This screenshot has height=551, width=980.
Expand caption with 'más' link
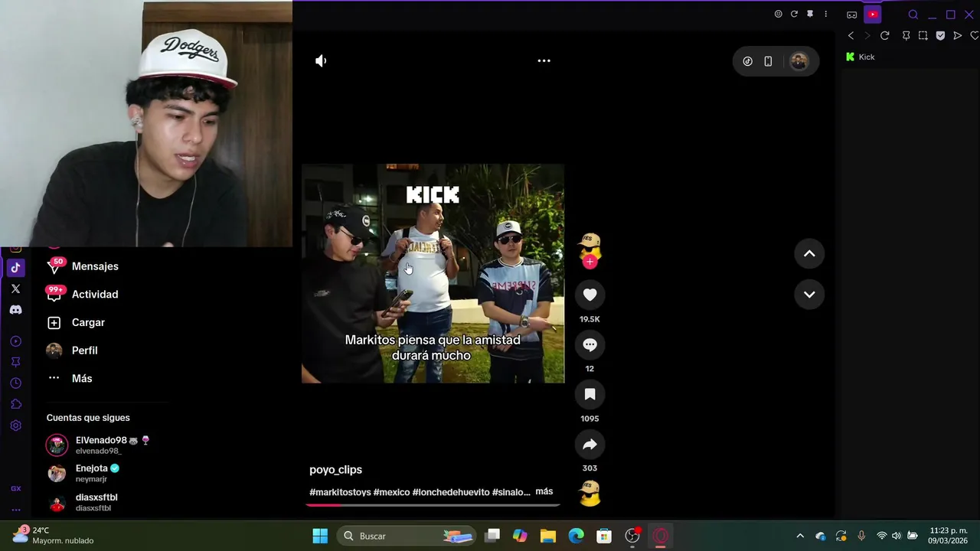click(544, 491)
